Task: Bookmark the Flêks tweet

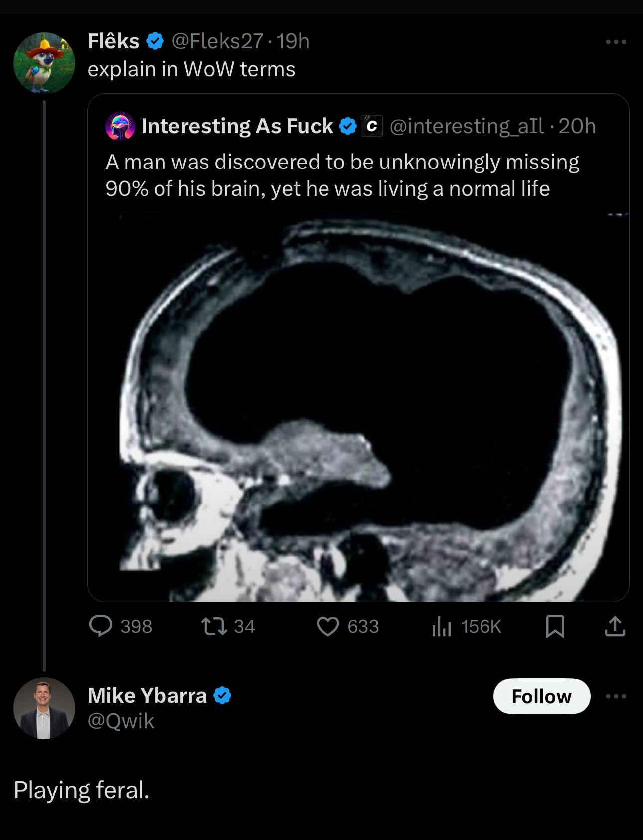Action: click(x=555, y=626)
